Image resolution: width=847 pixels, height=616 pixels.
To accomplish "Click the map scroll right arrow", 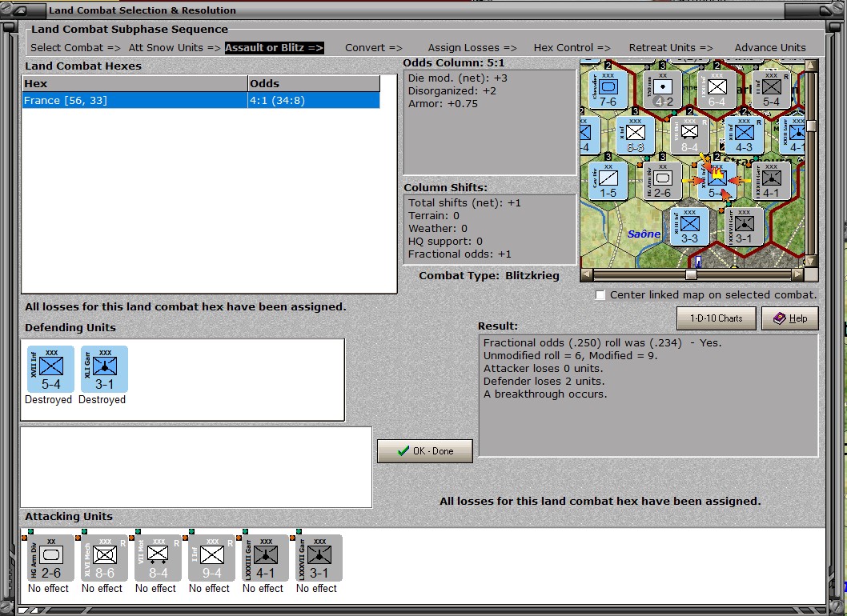I will click(797, 274).
